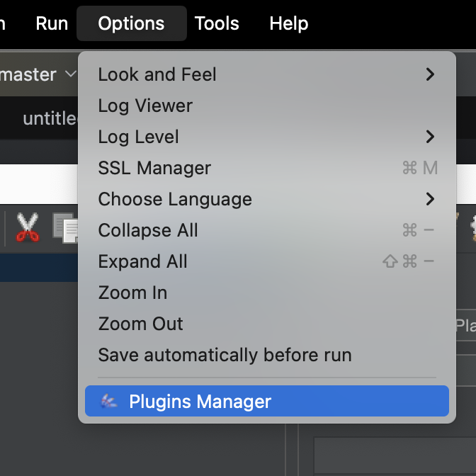Select Collapse All menu entry
The height and width of the screenshot is (476, 476).
(x=148, y=230)
